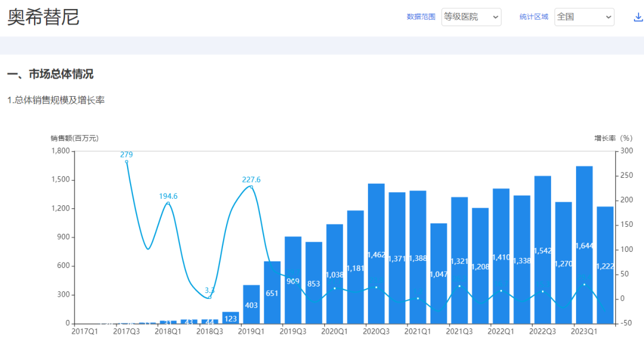The image size is (644, 345).
Task: Select the 194.6 growth rate point
Action: pyautogui.click(x=168, y=203)
